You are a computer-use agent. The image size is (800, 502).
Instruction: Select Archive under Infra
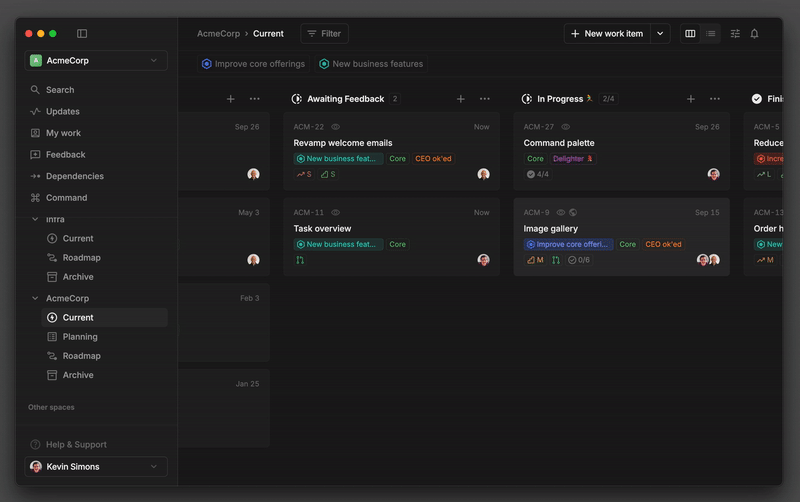tap(105, 277)
